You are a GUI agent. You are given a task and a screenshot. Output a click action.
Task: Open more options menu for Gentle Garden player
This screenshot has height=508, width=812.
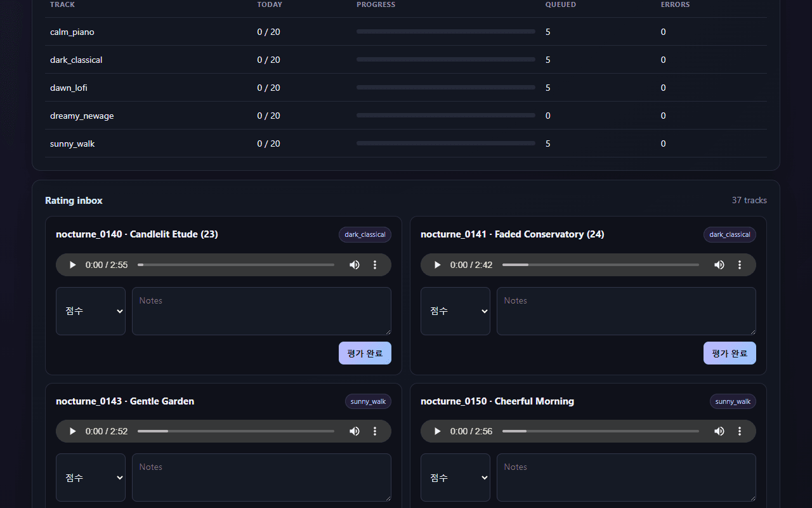click(x=375, y=431)
